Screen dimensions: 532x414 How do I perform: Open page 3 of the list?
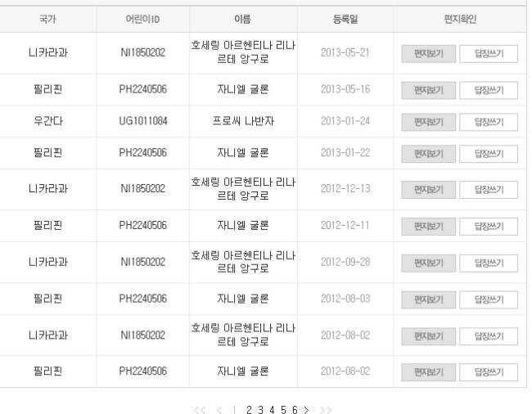click(x=260, y=410)
